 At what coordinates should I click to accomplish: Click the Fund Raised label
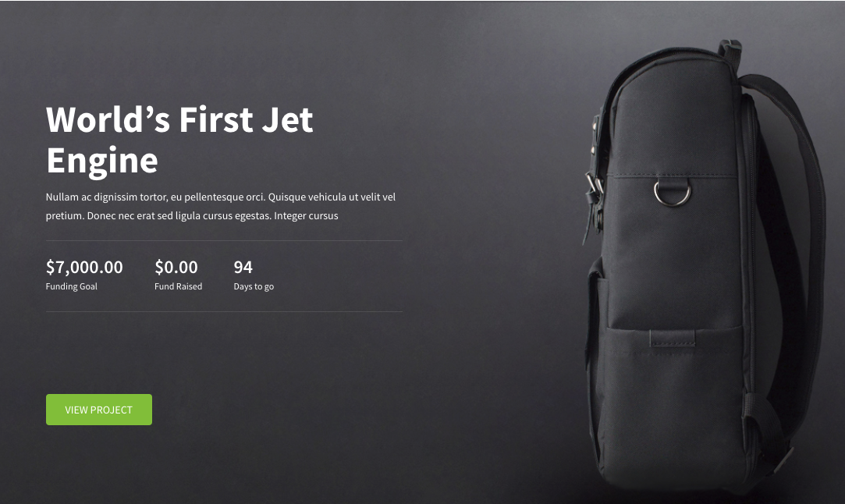tap(179, 286)
